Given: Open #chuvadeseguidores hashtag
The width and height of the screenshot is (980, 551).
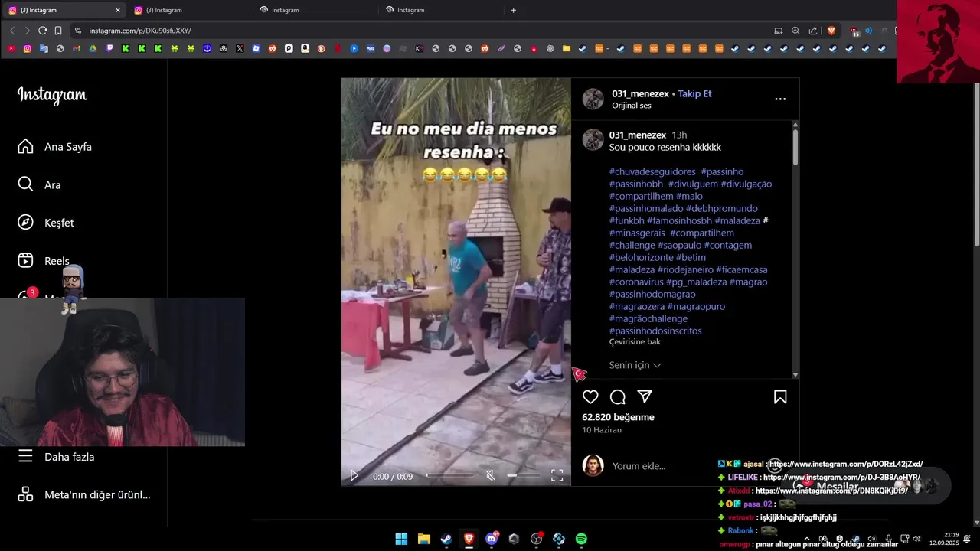Looking at the screenshot, I should 652,171.
